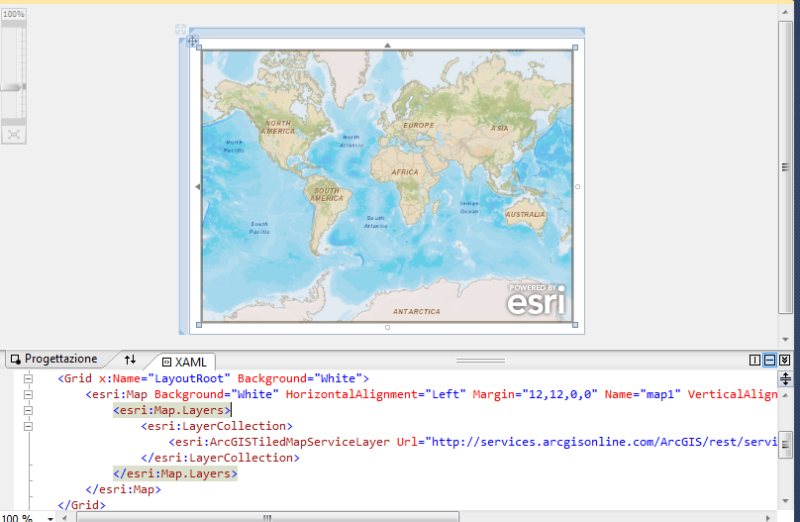Click the right margin circle anchor
Screen dimensions: 800x522
click(x=578, y=187)
